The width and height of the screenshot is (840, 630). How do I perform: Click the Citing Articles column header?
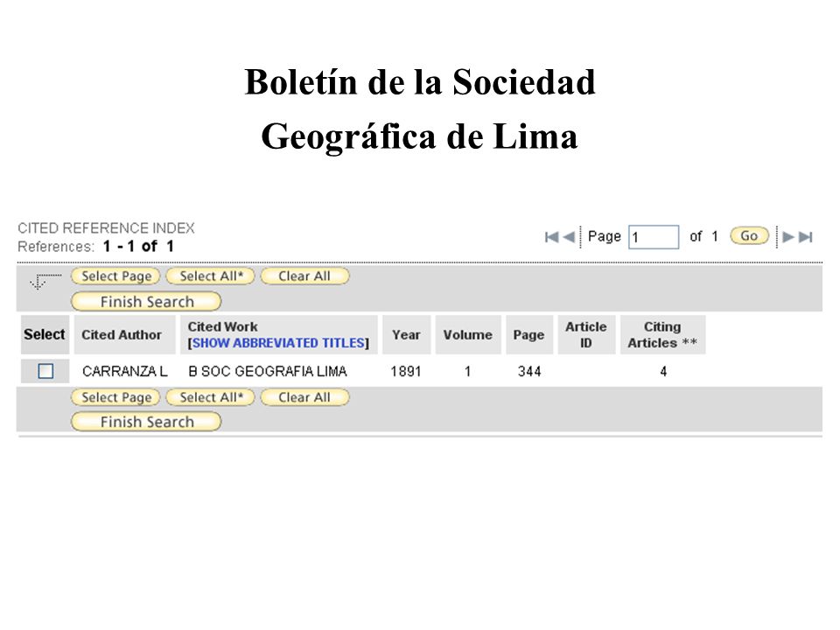[x=662, y=335]
